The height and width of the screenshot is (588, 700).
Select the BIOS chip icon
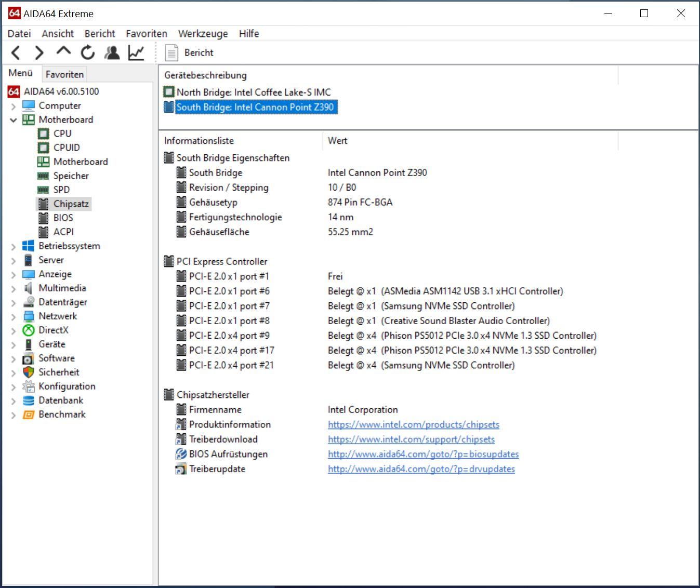pyautogui.click(x=43, y=218)
